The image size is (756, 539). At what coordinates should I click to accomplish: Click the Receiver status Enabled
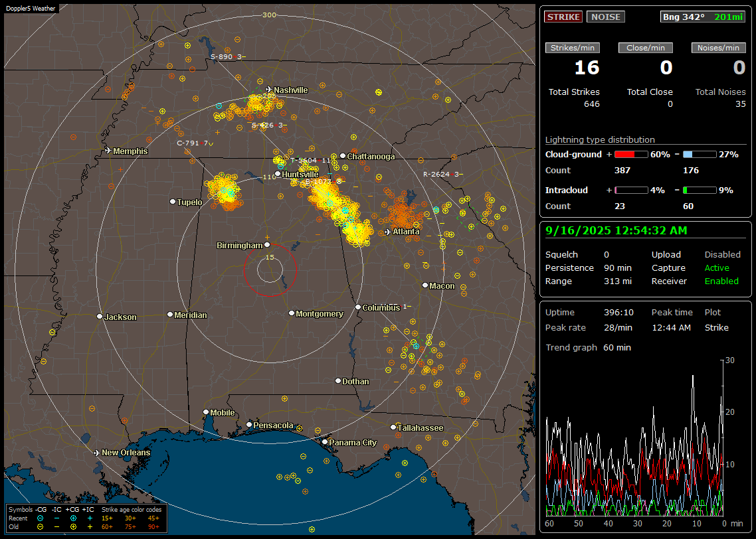(721, 281)
